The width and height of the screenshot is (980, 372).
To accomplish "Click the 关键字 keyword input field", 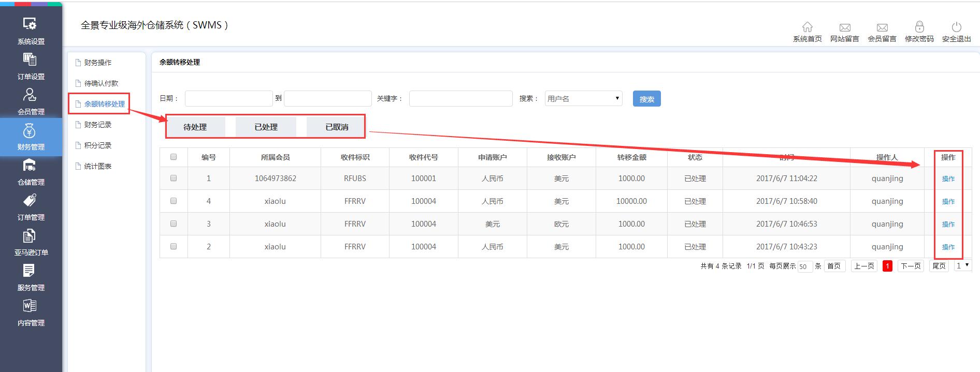I will pos(460,98).
